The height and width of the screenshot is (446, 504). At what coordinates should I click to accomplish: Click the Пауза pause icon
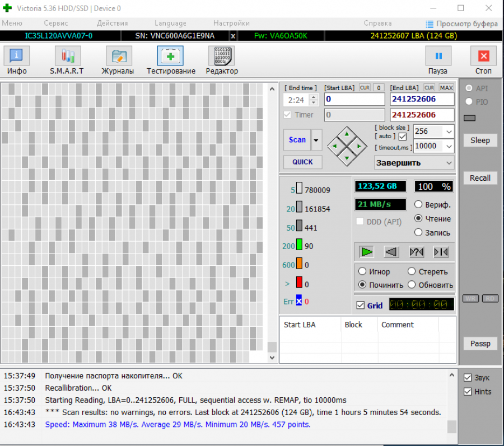coord(438,57)
